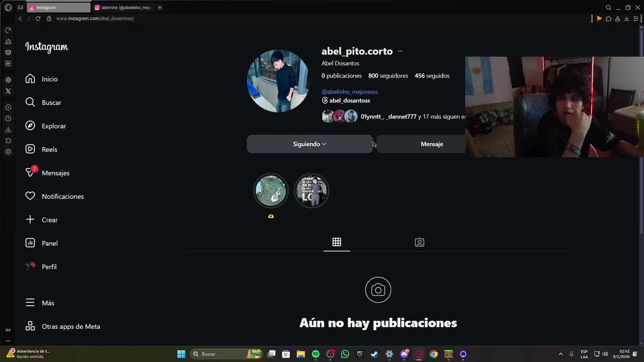
Task: Open @abelinho_mejoresss bio link
Action: tap(350, 92)
